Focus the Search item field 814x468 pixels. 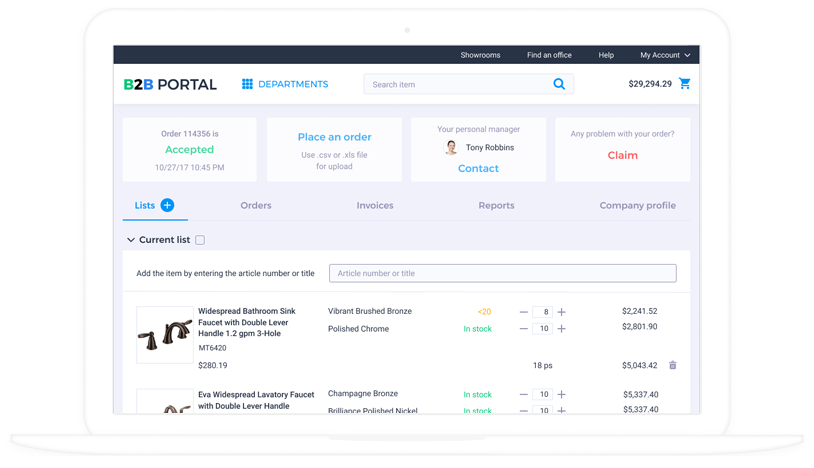468,84
